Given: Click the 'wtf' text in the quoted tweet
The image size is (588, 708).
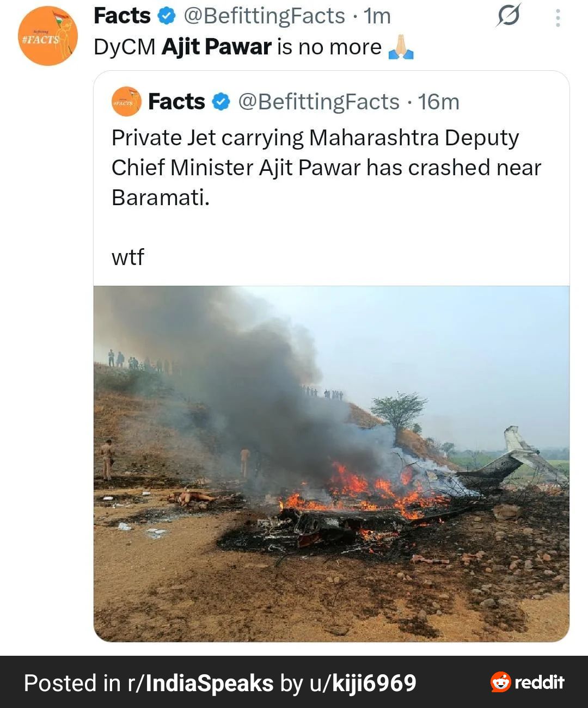Looking at the screenshot, I should [128, 257].
